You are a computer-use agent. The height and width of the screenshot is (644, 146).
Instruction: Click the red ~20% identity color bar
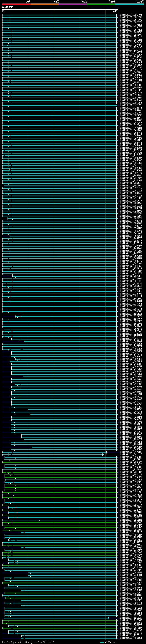click(x=16, y=4)
